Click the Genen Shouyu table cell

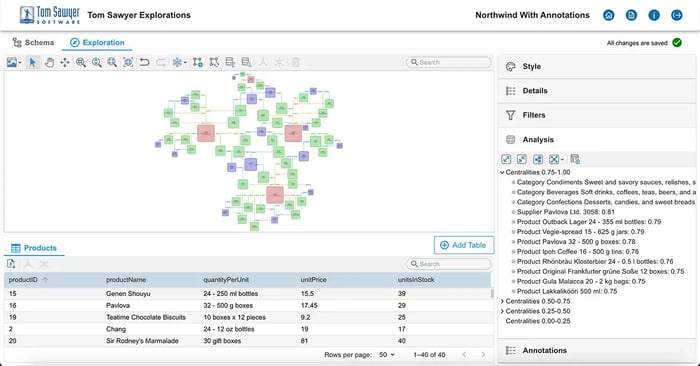click(128, 294)
